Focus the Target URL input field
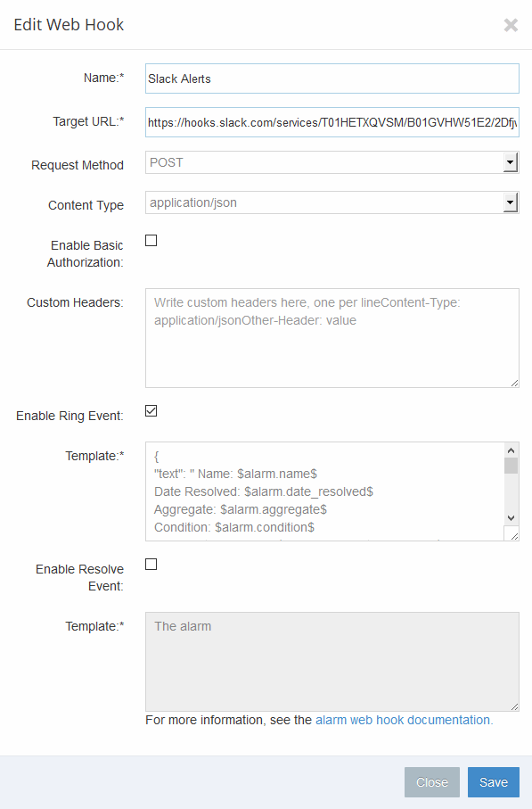The width and height of the screenshot is (532, 809). coord(332,122)
